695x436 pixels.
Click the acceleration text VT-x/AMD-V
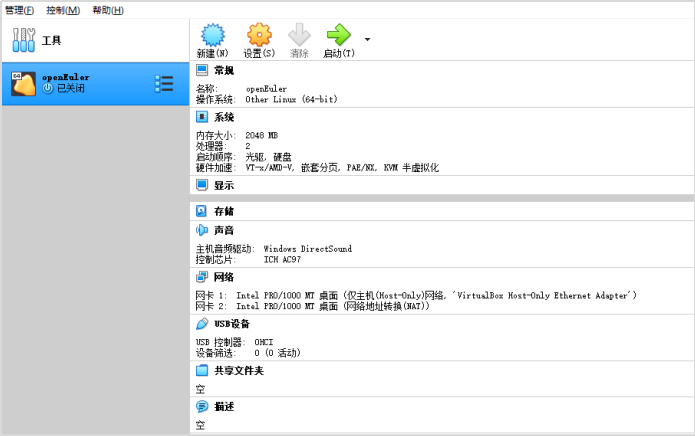coord(269,168)
